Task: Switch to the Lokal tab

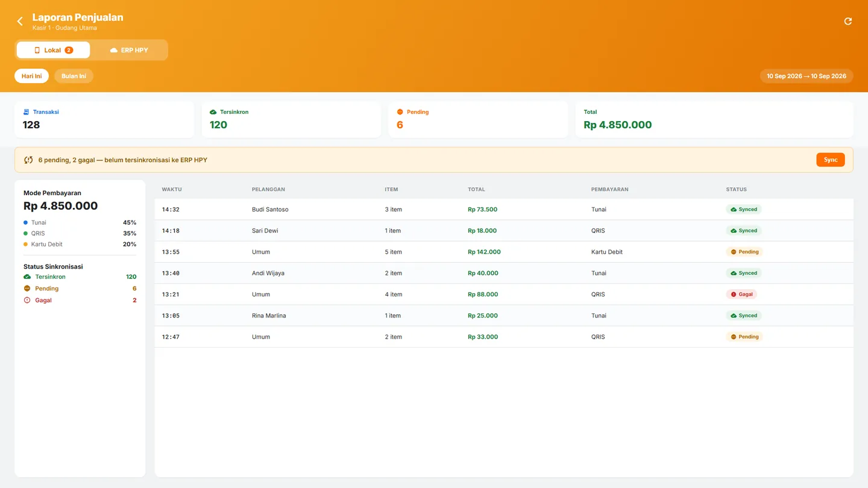Action: coord(53,50)
